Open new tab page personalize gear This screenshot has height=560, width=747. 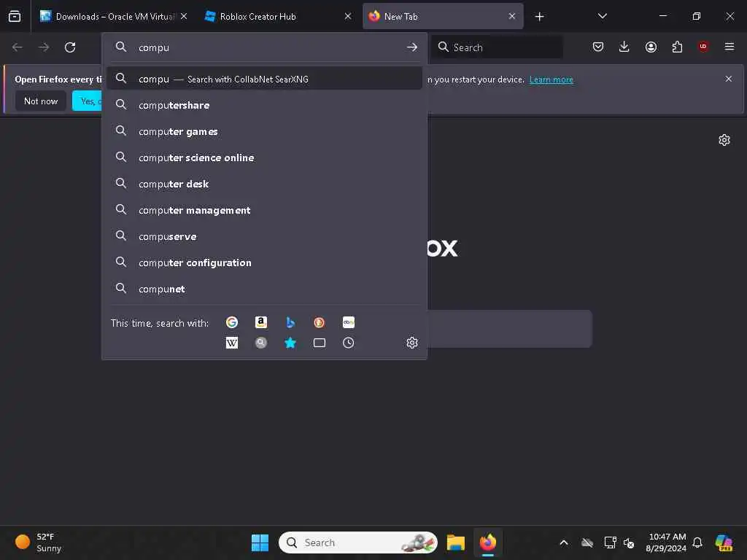(724, 140)
